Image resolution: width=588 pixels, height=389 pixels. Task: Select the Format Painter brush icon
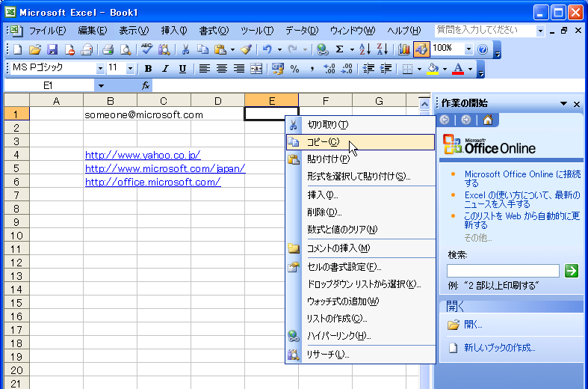(x=246, y=49)
